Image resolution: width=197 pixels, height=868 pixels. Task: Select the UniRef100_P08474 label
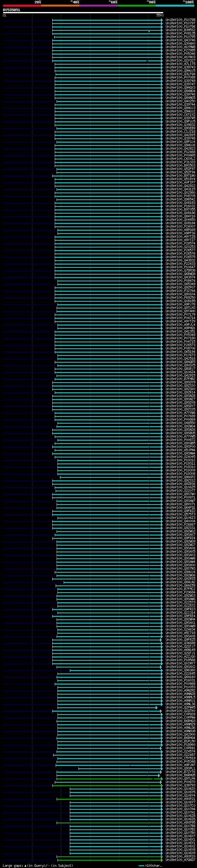point(180,281)
